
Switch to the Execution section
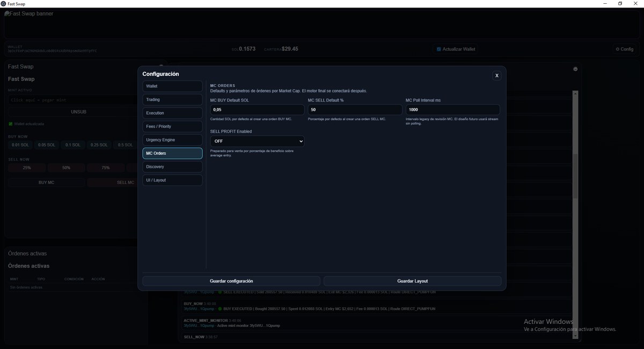pos(172,113)
